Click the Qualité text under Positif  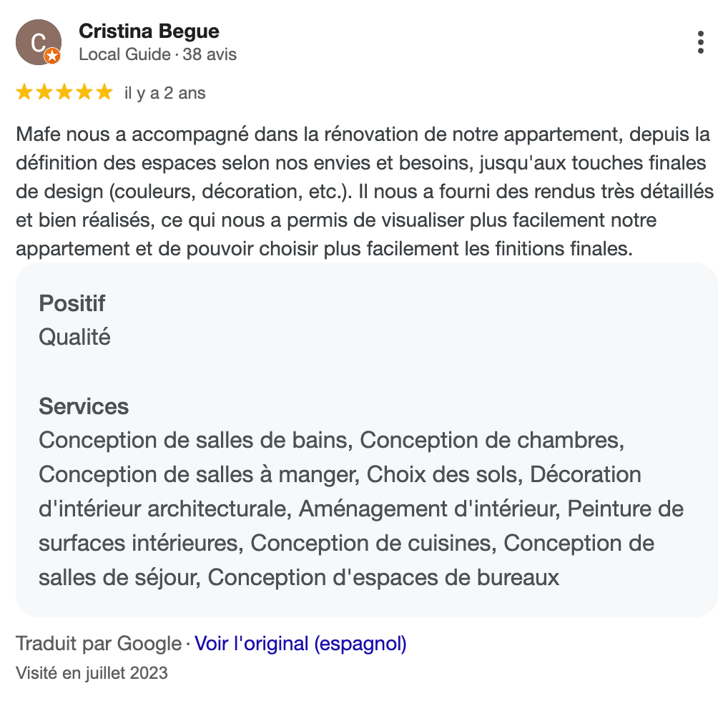[74, 337]
